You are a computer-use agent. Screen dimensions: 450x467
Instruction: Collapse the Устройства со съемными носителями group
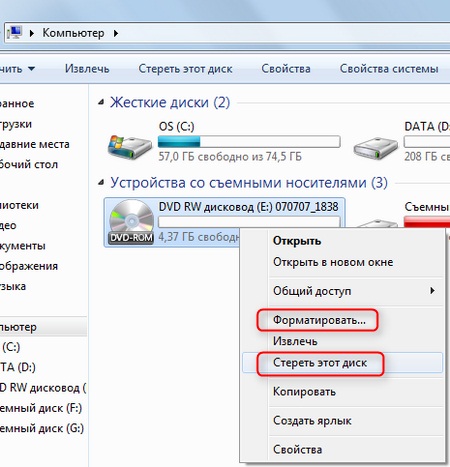[x=101, y=182]
